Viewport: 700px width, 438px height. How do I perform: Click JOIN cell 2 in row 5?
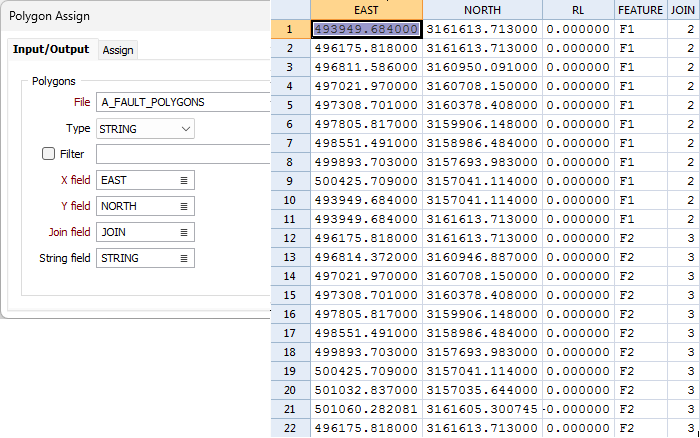pyautogui.click(x=683, y=105)
